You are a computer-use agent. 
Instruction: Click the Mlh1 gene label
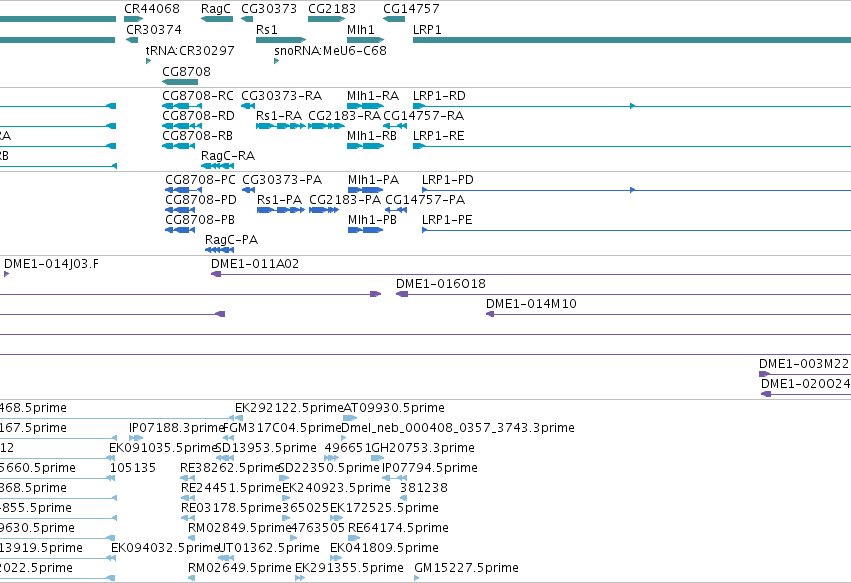[x=360, y=30]
